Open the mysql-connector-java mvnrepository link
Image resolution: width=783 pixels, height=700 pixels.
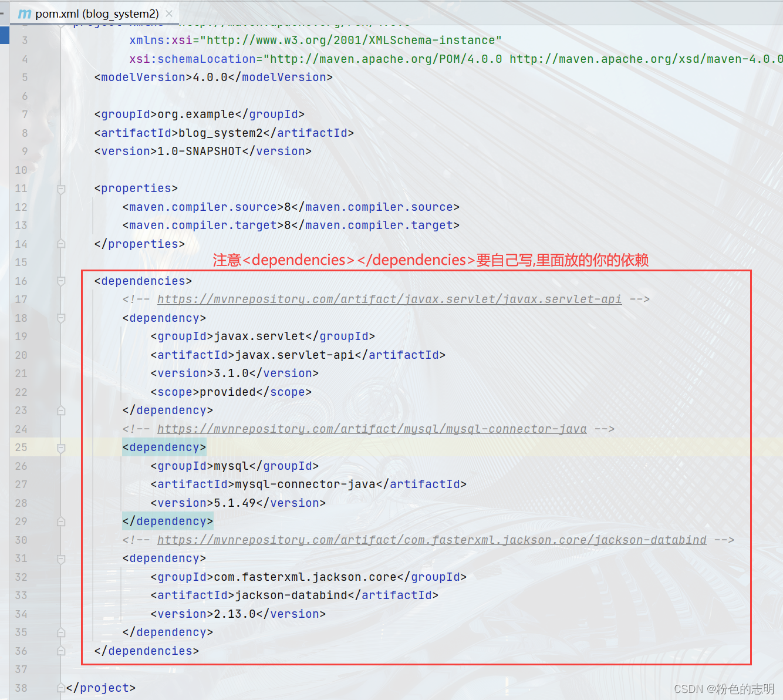pos(372,429)
